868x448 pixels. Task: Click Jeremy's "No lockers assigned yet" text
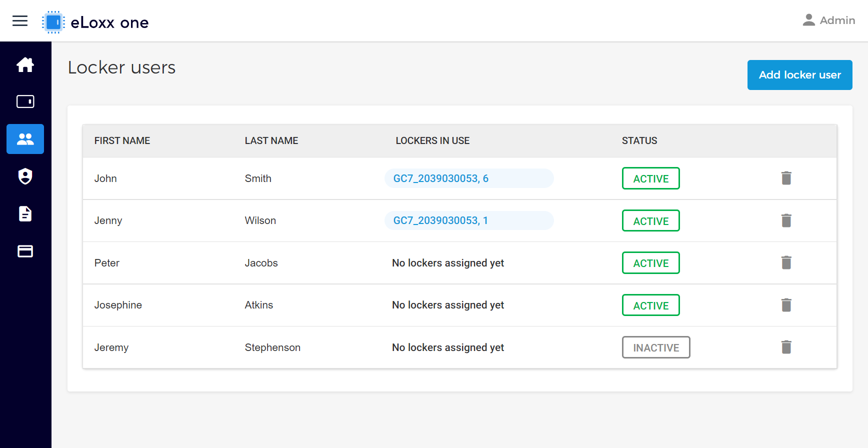click(448, 347)
